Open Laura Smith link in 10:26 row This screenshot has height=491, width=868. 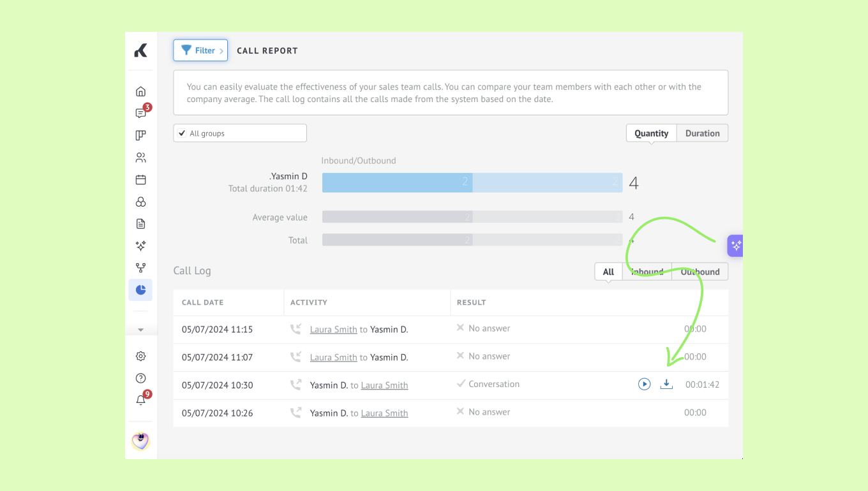pos(384,413)
